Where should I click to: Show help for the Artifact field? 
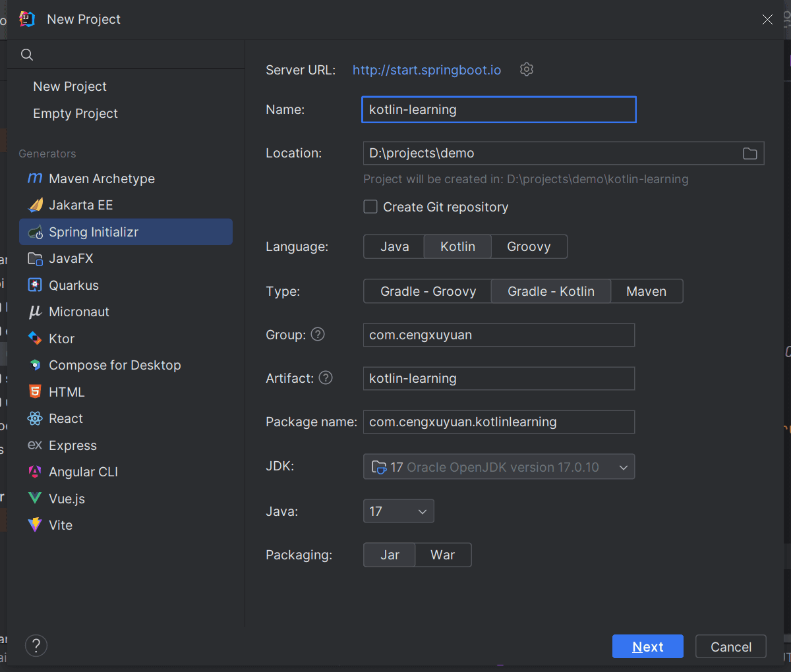(326, 378)
